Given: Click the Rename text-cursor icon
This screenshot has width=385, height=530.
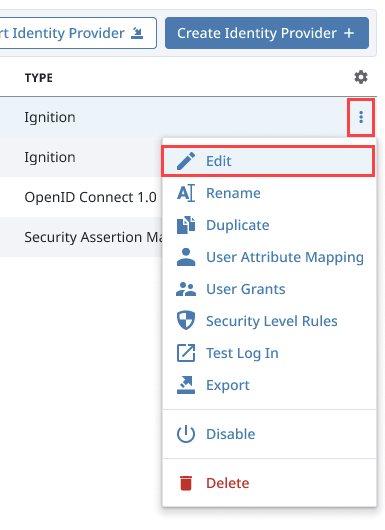Looking at the screenshot, I should (186, 193).
